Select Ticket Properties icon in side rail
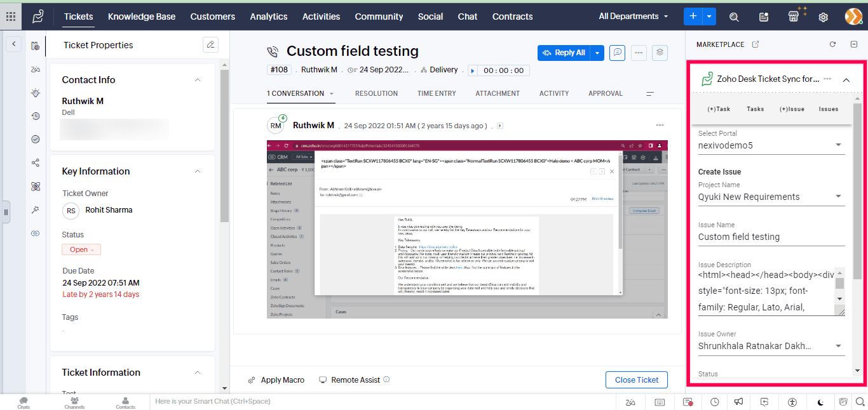 36,46
